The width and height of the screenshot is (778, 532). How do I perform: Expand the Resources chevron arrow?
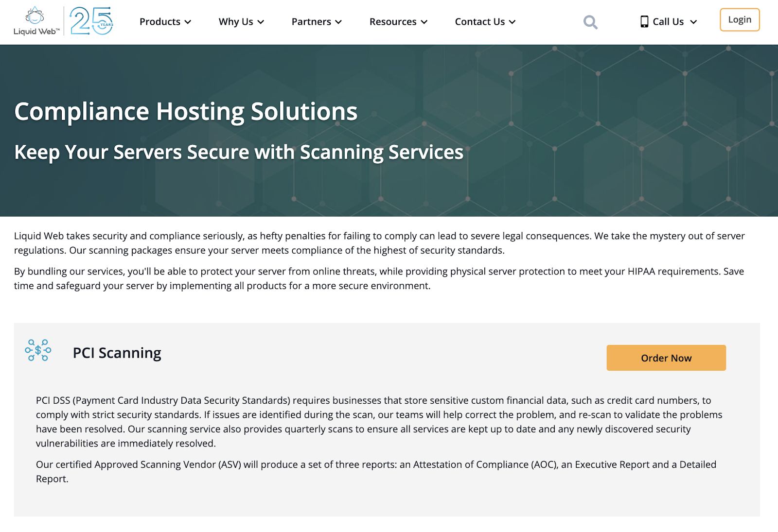pos(424,22)
